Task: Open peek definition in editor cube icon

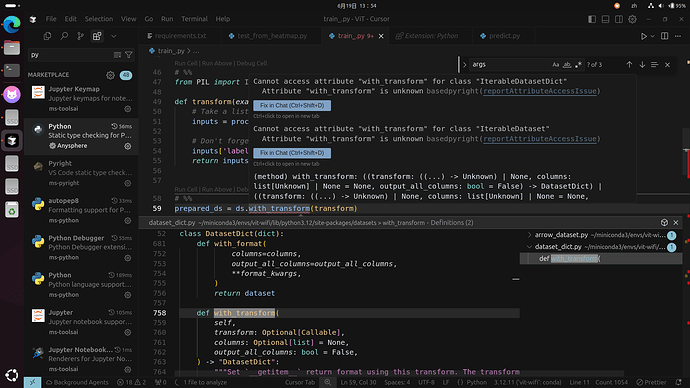Action: coord(664,223)
